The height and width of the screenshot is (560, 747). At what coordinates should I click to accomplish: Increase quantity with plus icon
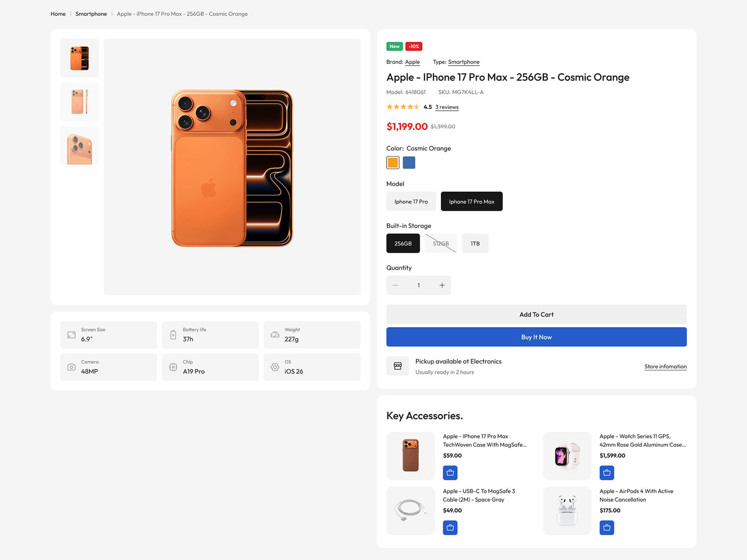[x=442, y=285]
